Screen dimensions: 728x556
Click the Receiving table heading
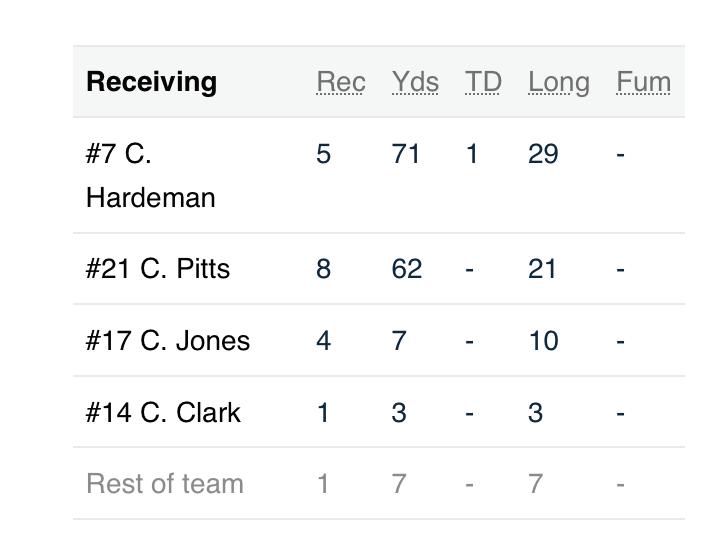click(151, 82)
